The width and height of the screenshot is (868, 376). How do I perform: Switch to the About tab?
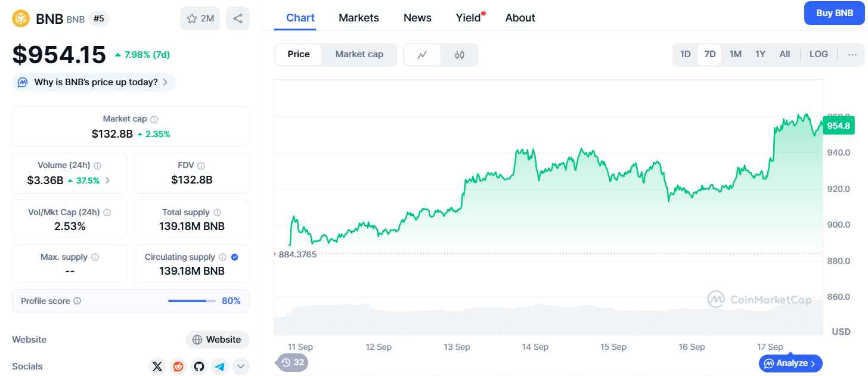coord(520,18)
